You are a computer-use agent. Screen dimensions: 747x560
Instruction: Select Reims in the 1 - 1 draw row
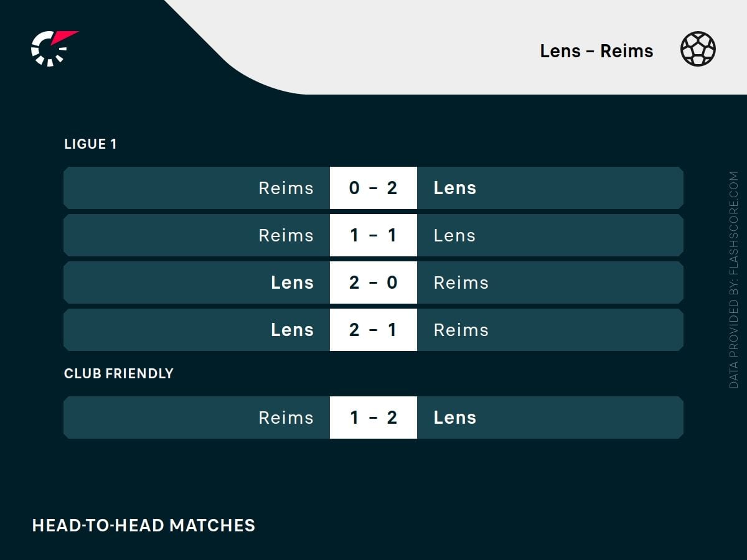tap(286, 235)
